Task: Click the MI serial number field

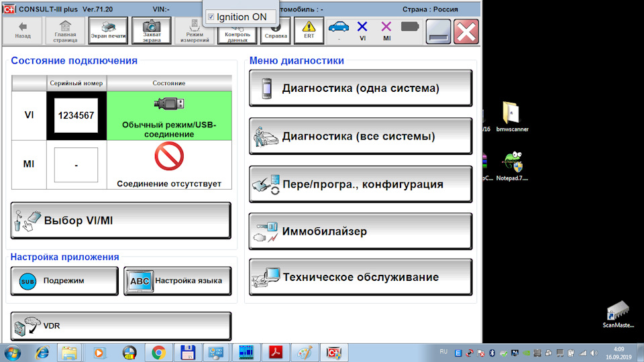Action: coord(76,165)
